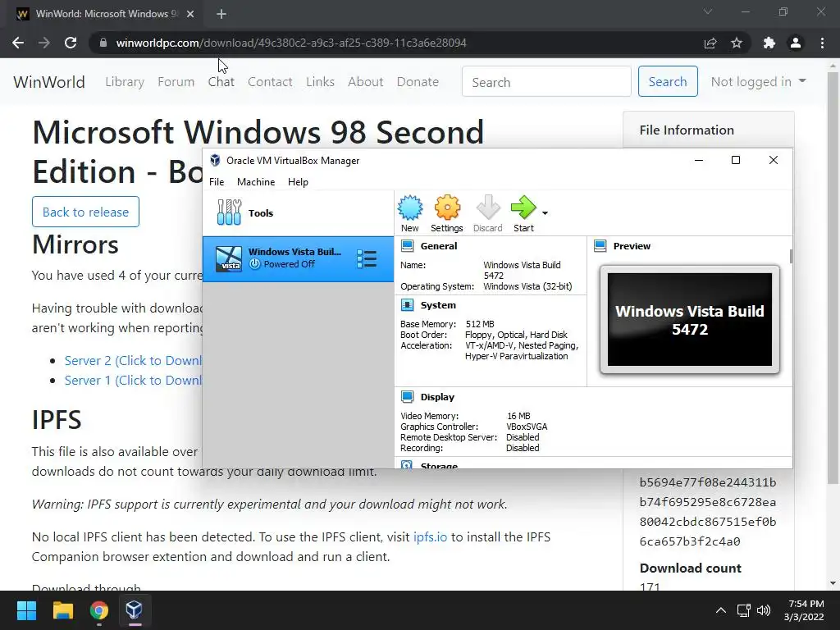Click the System section heading
This screenshot has width=840, height=630.
click(438, 305)
